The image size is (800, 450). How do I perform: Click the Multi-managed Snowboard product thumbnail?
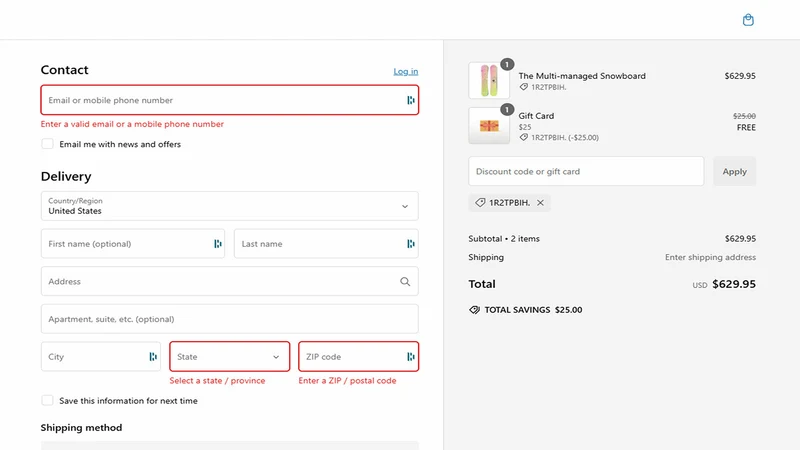click(x=489, y=81)
